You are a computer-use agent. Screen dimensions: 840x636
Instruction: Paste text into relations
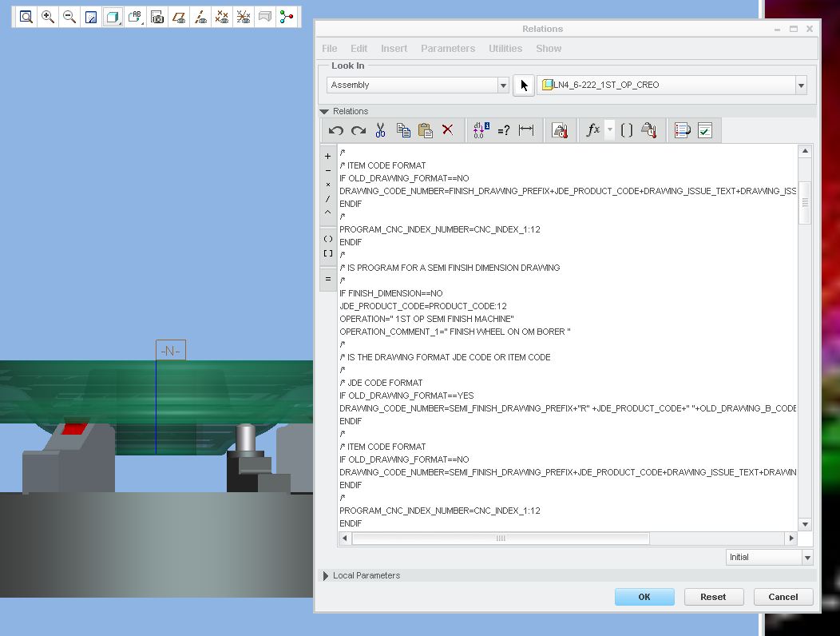[x=426, y=130]
